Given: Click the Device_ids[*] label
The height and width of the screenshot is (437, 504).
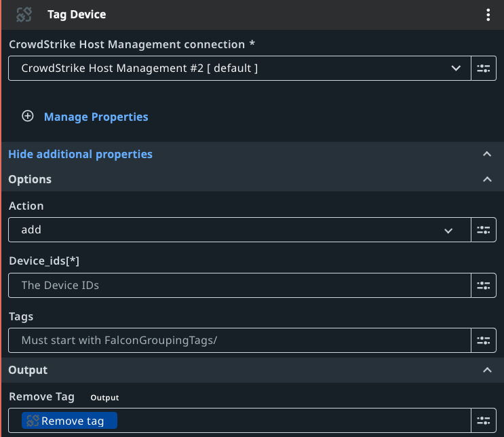Looking at the screenshot, I should click(44, 261).
